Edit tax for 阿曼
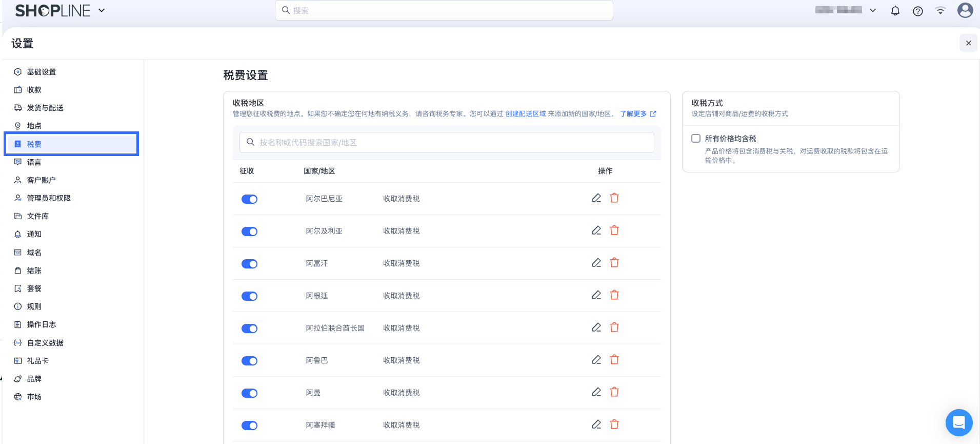Viewport: 980px width, 444px height. click(596, 392)
